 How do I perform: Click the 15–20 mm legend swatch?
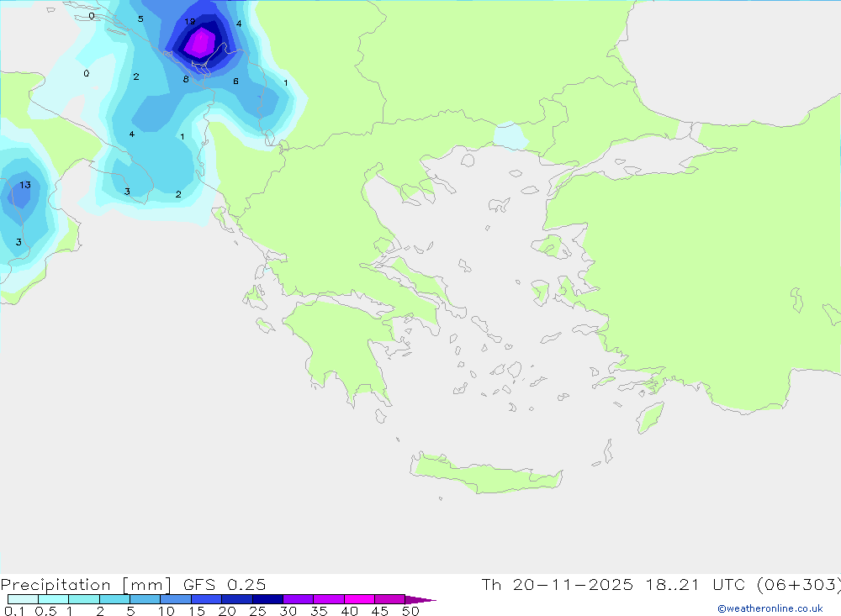click(207, 599)
